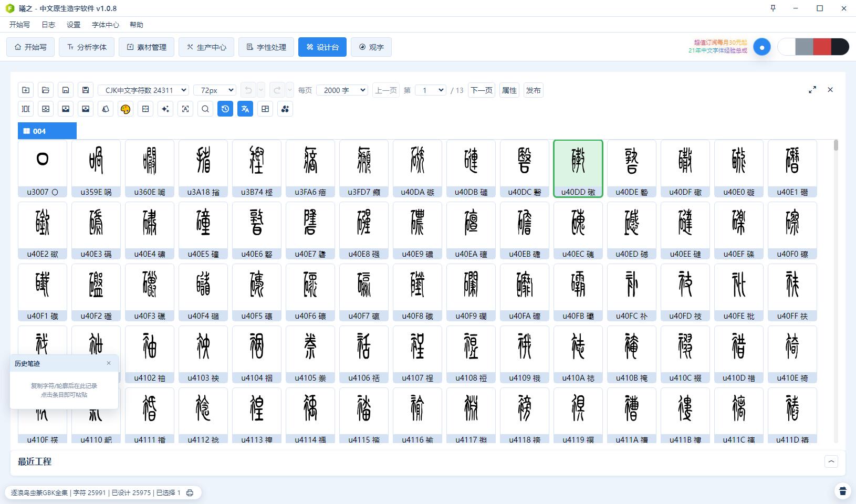
Task: Click the 下一页 button
Action: [482, 90]
